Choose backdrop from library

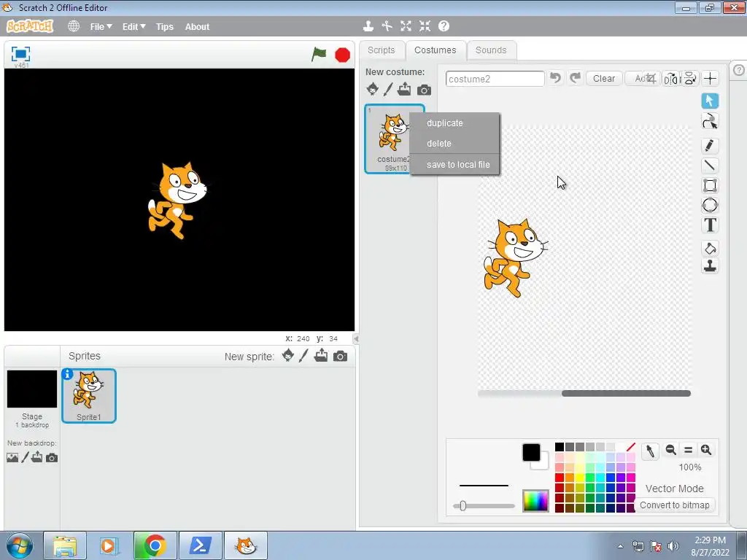pyautogui.click(x=12, y=458)
